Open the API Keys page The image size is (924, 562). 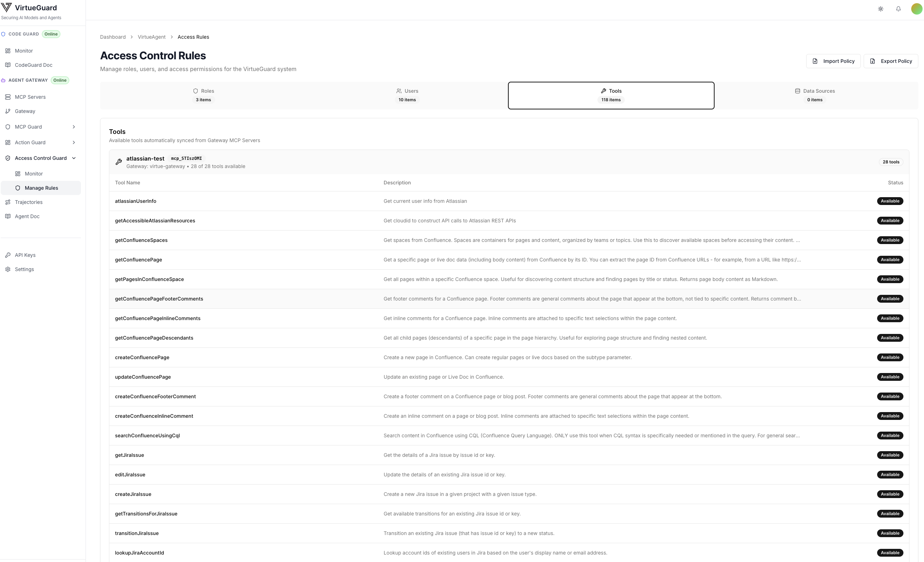click(x=25, y=255)
